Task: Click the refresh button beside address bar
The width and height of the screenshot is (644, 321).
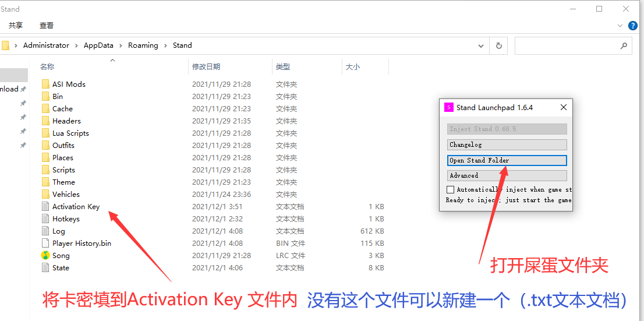Action: tap(498, 45)
